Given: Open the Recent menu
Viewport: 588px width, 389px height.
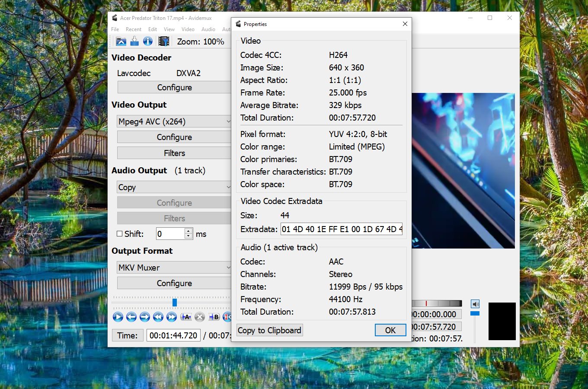Looking at the screenshot, I should pyautogui.click(x=134, y=29).
